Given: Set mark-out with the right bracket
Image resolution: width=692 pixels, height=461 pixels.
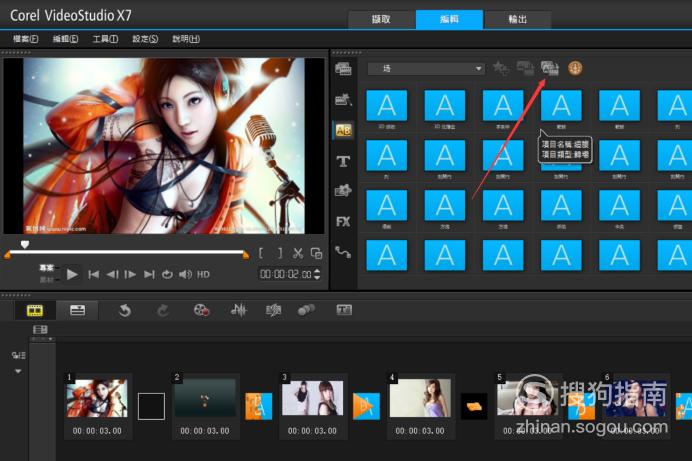Looking at the screenshot, I should coord(280,253).
